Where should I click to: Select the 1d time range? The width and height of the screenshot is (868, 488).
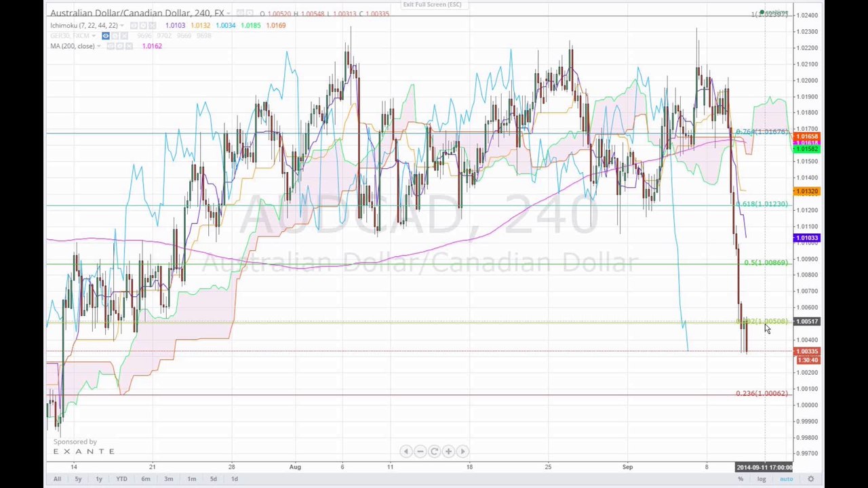point(235,479)
